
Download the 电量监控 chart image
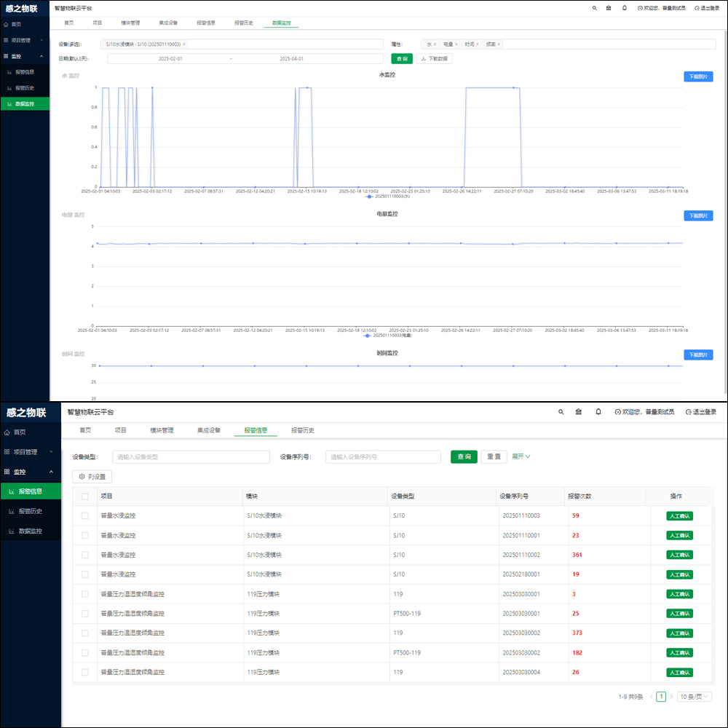(697, 215)
